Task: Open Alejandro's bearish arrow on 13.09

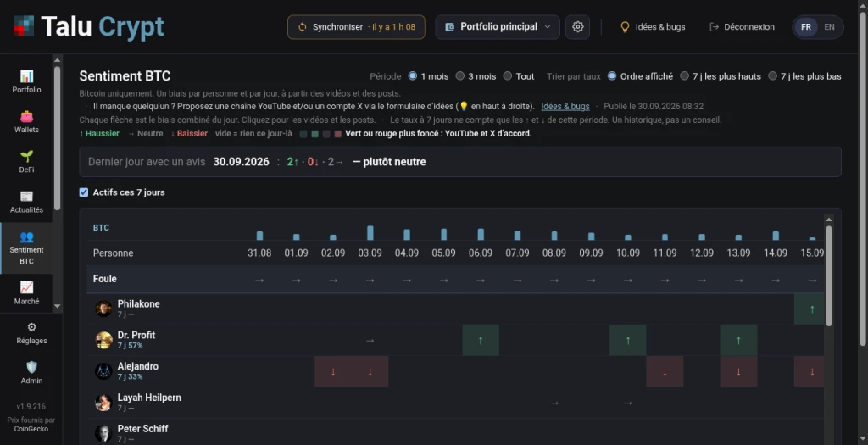Action: tap(738, 371)
